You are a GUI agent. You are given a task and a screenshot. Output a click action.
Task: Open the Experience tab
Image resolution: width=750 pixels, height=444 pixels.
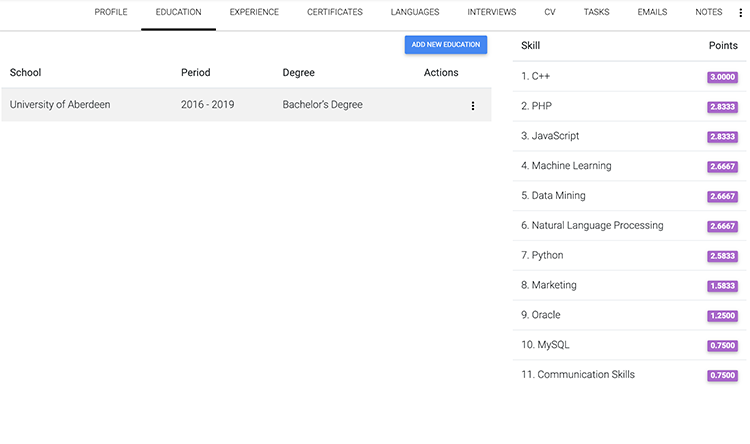[254, 13]
